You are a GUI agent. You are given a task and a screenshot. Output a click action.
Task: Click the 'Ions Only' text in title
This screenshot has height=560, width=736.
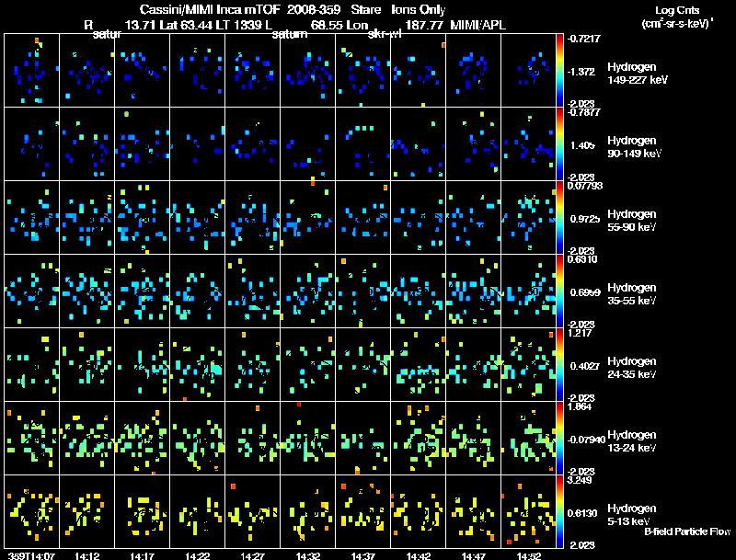pos(419,9)
